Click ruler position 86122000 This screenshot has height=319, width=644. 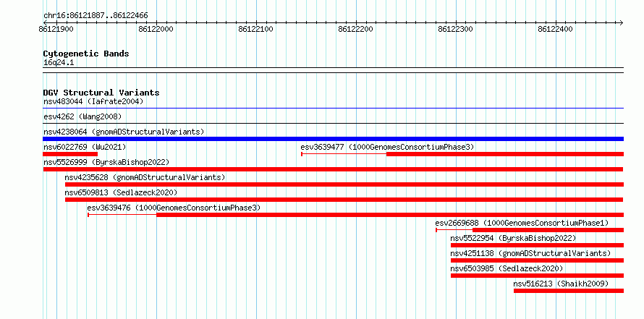[156, 29]
